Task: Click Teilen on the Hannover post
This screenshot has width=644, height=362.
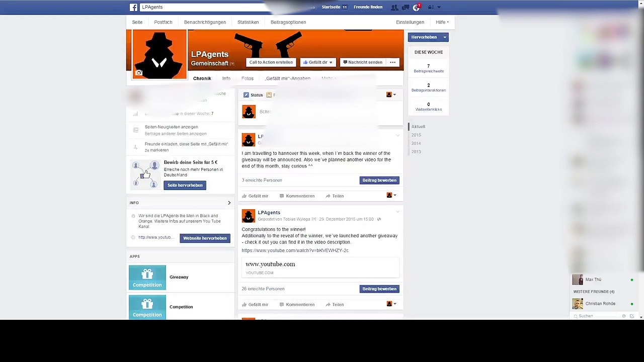Action: 335,196
